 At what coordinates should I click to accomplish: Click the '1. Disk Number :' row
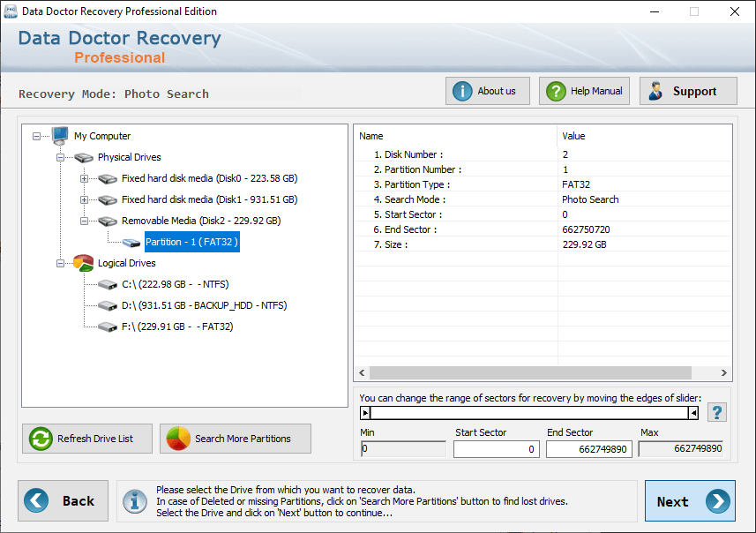(x=543, y=154)
